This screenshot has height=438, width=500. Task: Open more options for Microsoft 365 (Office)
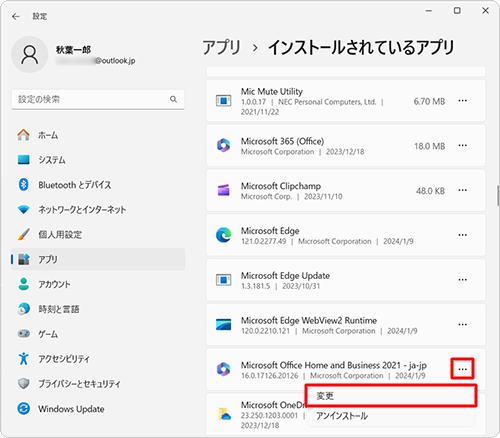tap(462, 145)
